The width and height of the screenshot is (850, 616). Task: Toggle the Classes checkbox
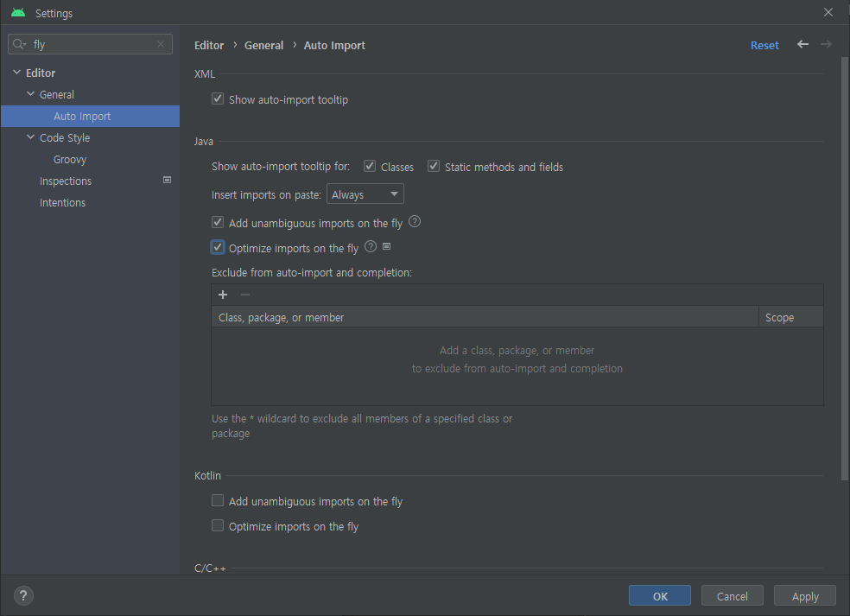pos(370,166)
